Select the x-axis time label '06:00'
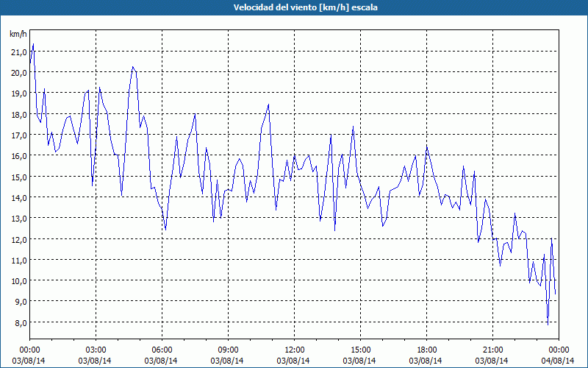Viewport: 588px width, 368px height. pos(162,350)
